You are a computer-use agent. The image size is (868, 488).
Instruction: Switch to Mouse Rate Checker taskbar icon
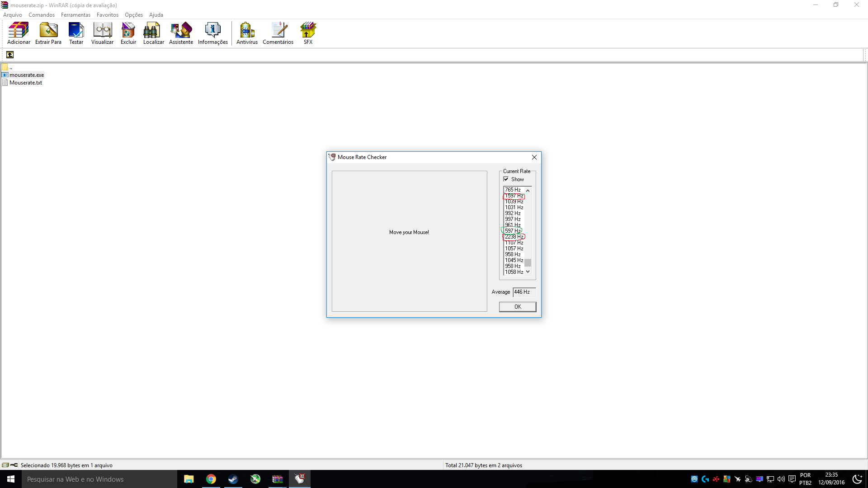pyautogui.click(x=300, y=479)
